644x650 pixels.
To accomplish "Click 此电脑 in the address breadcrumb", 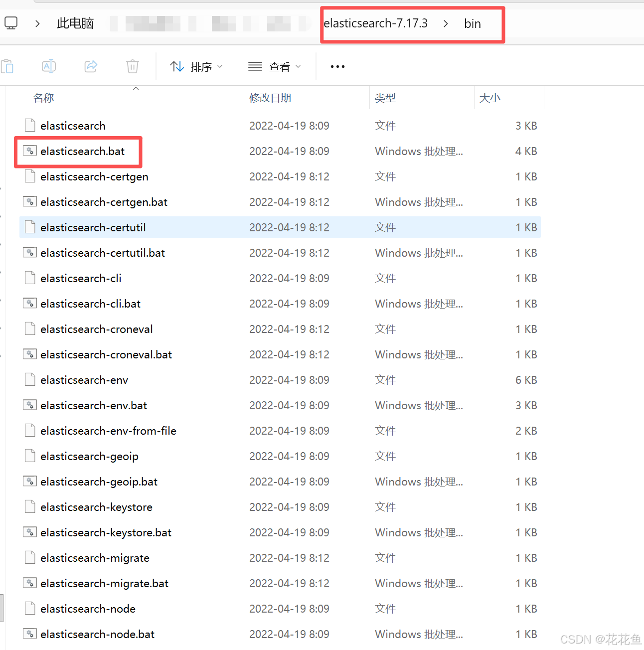I will coord(75,23).
